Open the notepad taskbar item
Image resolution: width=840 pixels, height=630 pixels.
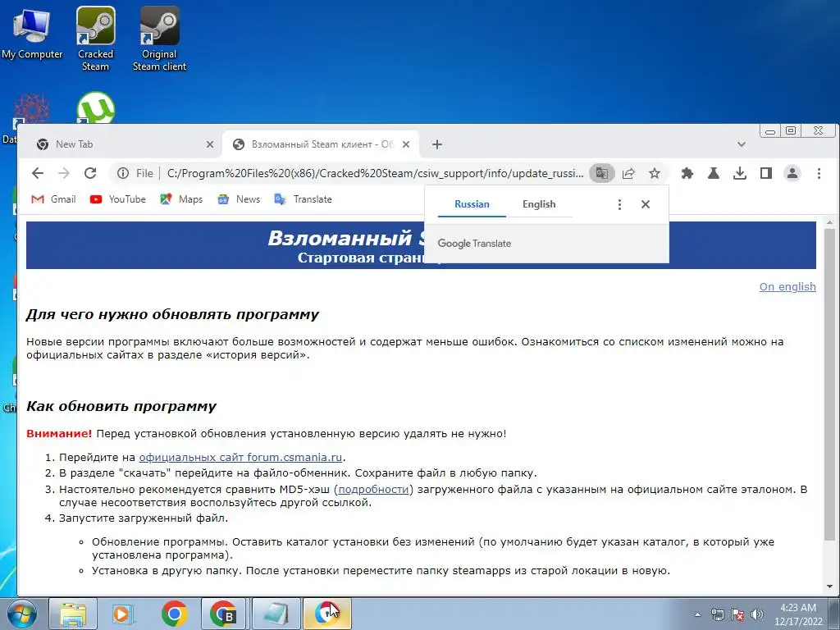pyautogui.click(x=276, y=614)
